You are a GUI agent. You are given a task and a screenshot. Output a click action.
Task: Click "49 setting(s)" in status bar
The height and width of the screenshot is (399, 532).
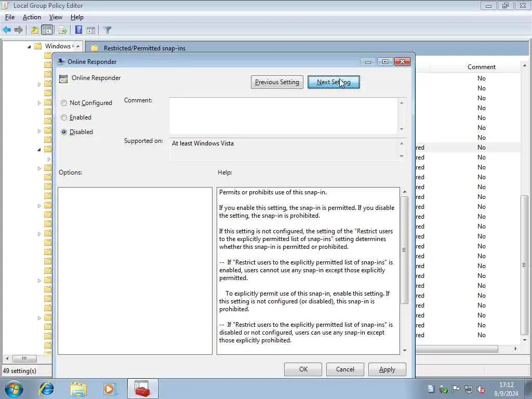19,371
